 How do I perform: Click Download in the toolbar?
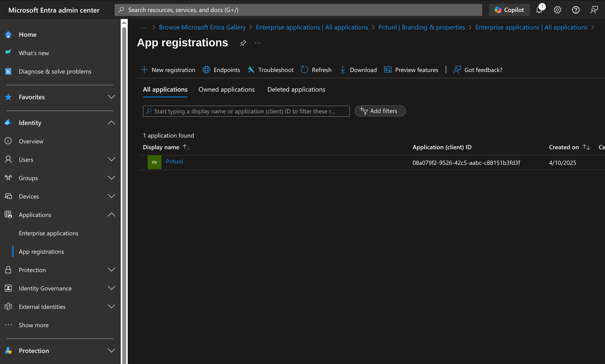point(358,70)
